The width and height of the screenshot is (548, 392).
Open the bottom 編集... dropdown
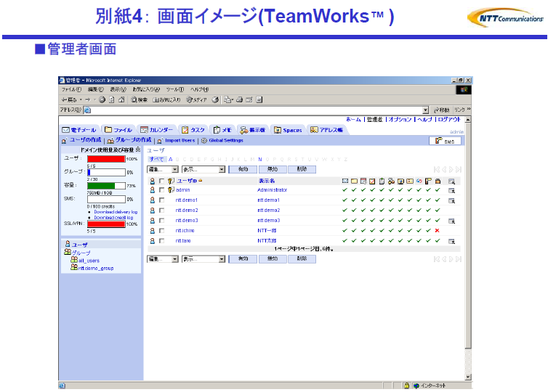163,259
